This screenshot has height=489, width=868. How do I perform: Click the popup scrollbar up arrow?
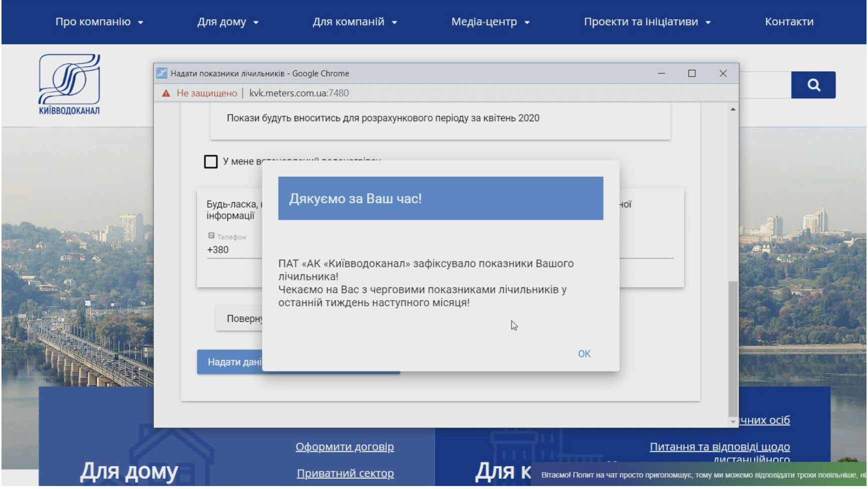[x=733, y=109]
